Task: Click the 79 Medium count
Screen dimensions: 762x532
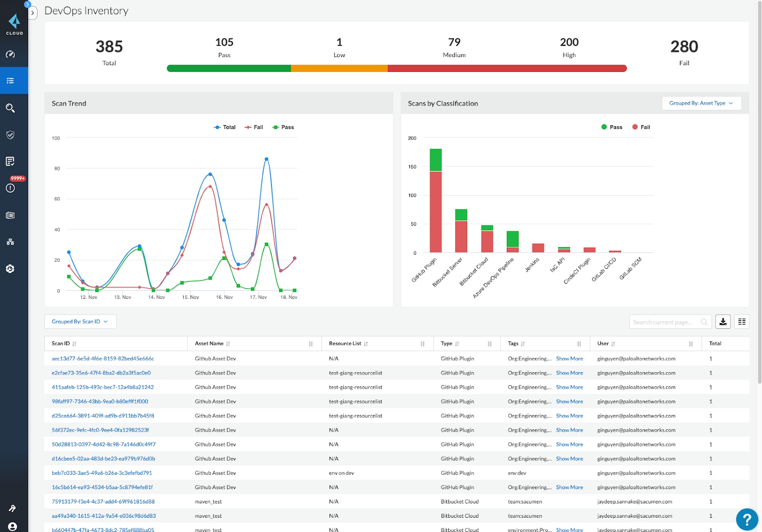Action: (454, 42)
